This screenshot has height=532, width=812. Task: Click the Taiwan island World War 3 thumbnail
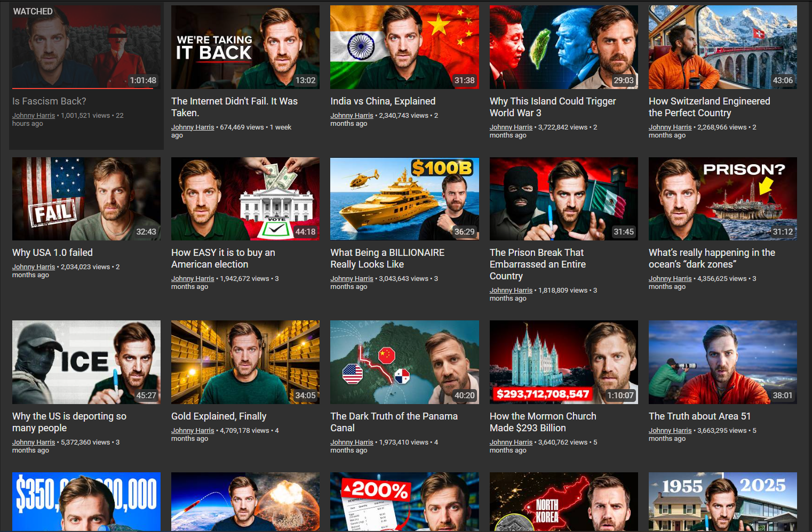click(564, 47)
